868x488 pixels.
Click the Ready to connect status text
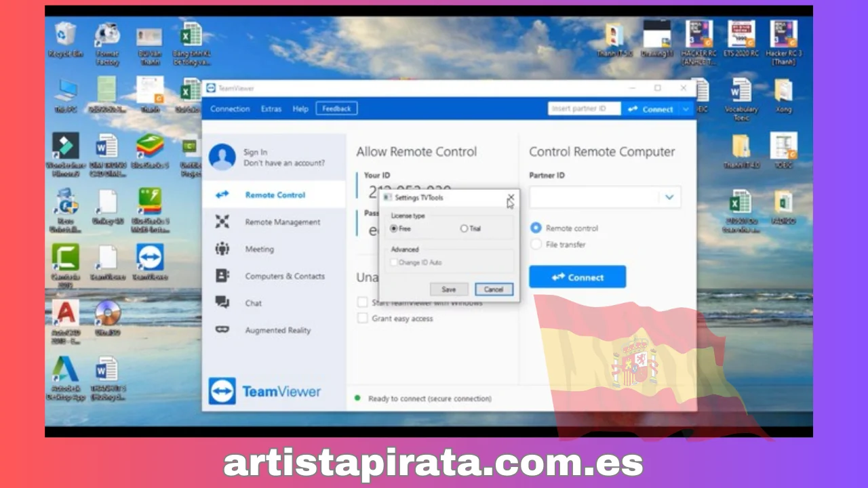(x=430, y=399)
